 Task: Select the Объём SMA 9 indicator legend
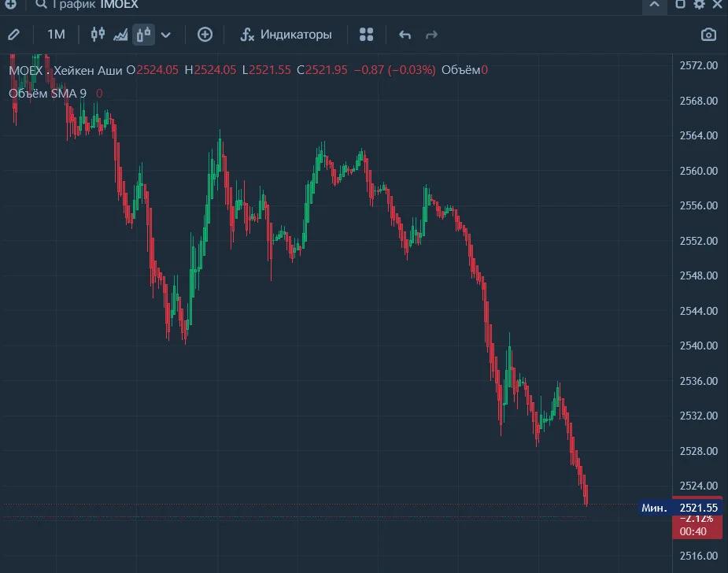pos(47,94)
